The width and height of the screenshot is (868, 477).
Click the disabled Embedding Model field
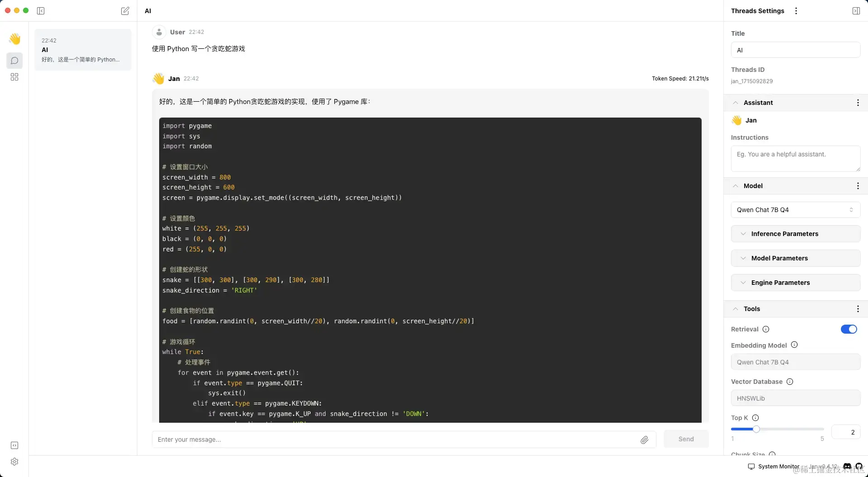pos(795,362)
